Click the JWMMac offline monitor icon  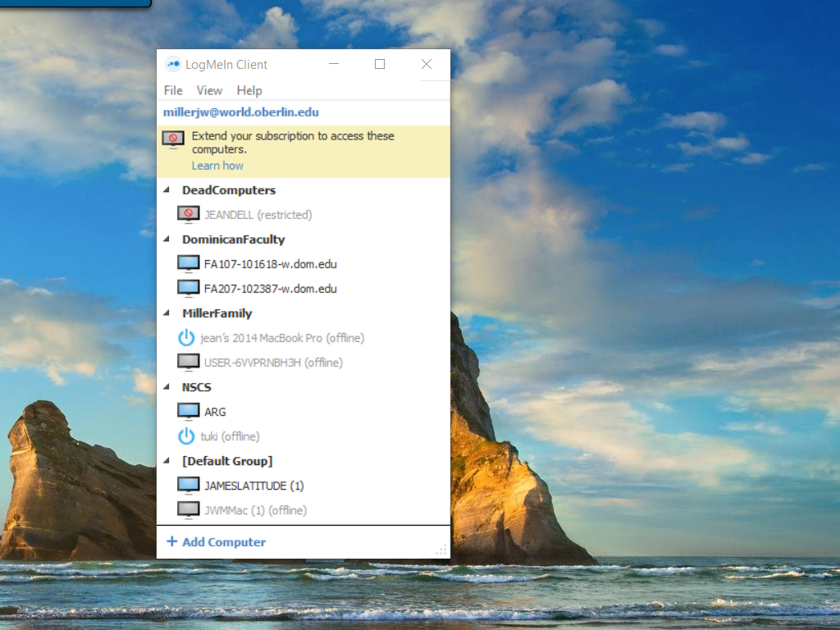[x=188, y=510]
